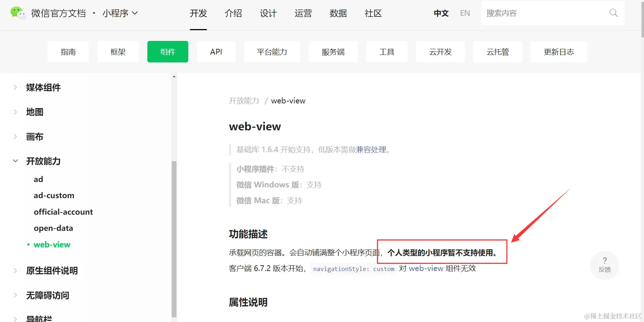Click the 功能描述 heading
Screen dimensions: 644x322
[x=248, y=234]
